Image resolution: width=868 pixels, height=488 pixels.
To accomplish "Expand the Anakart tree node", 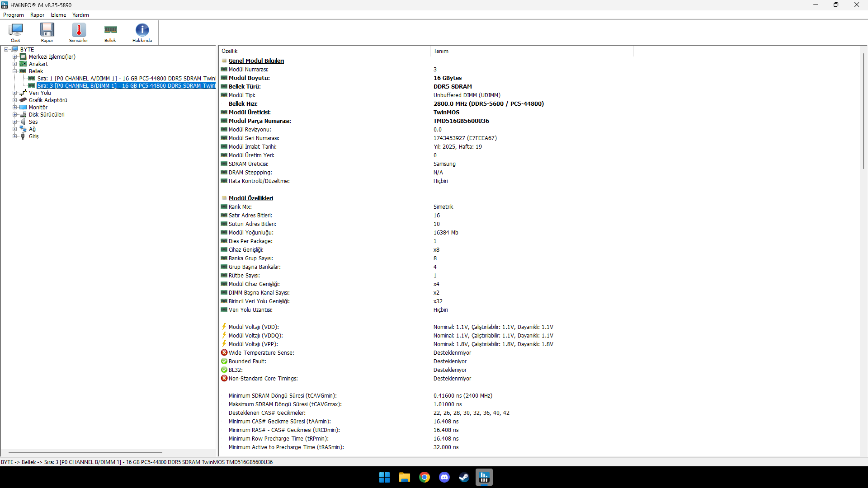I will click(x=15, y=64).
